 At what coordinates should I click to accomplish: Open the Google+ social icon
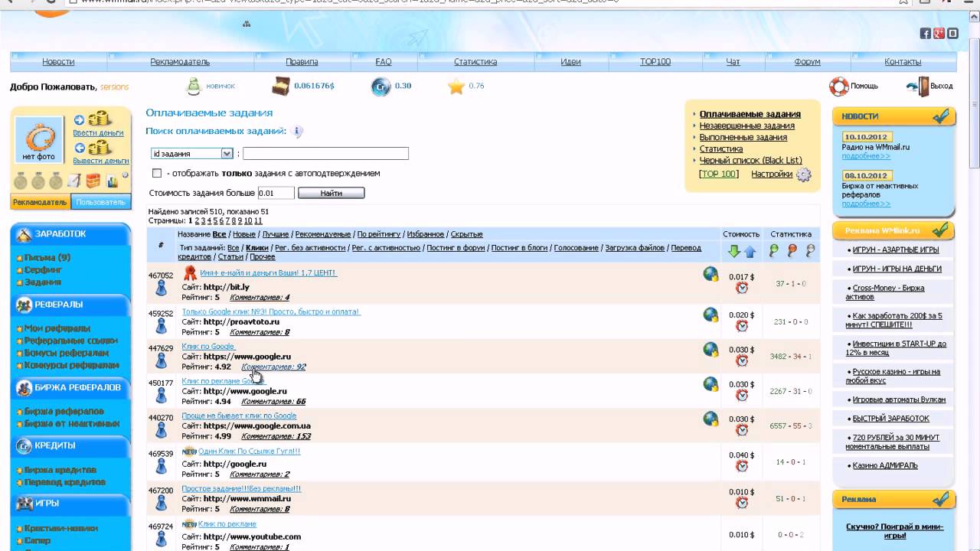click(939, 34)
